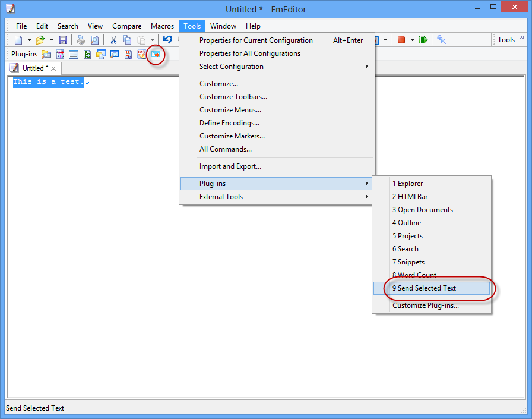532x419 pixels.
Task: Click the green Run Macro icon
Action: tap(423, 40)
